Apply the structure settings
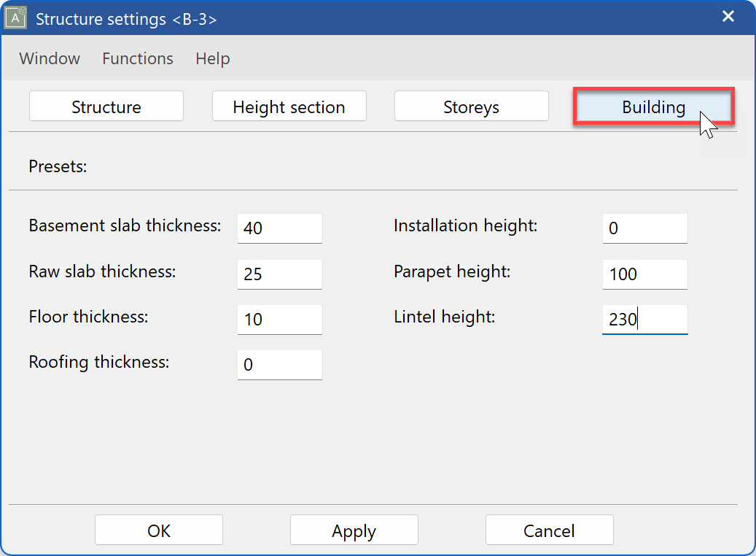Screen dimensions: 756x556 coord(354,530)
